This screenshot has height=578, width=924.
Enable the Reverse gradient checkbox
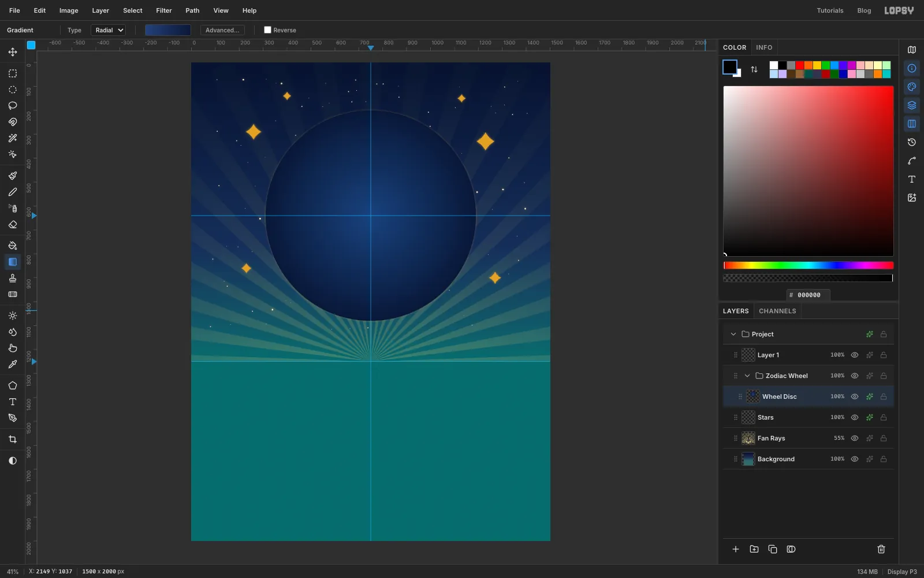tap(267, 30)
